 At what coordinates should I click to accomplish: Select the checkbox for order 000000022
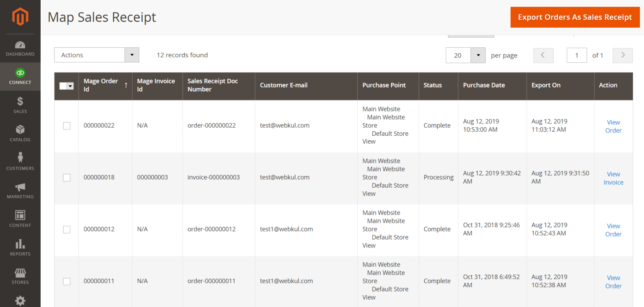click(66, 125)
